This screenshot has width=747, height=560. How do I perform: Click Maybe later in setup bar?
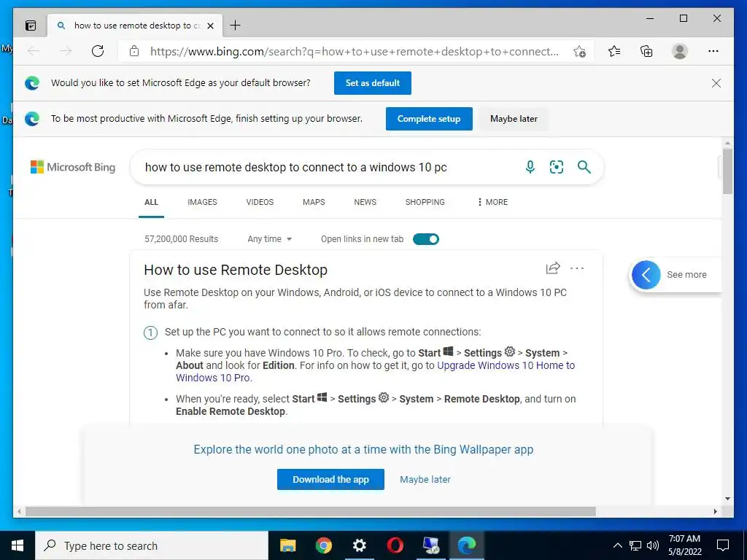coord(514,119)
